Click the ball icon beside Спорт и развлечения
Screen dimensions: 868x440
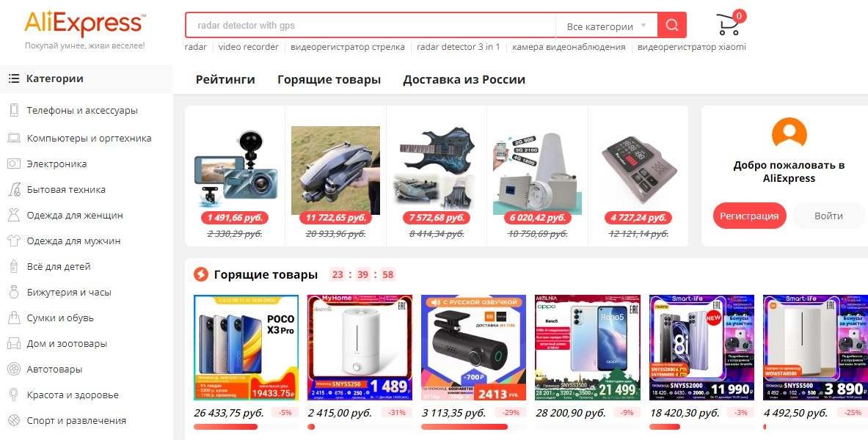click(15, 421)
